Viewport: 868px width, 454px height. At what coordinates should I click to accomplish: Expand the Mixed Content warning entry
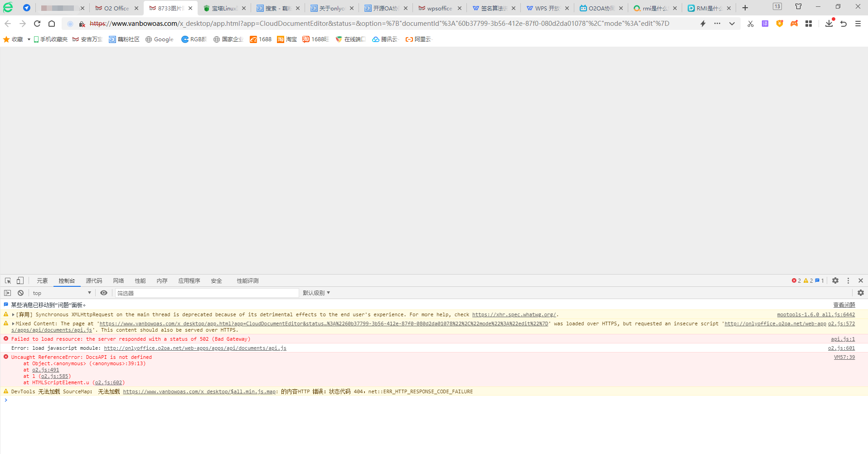13,323
